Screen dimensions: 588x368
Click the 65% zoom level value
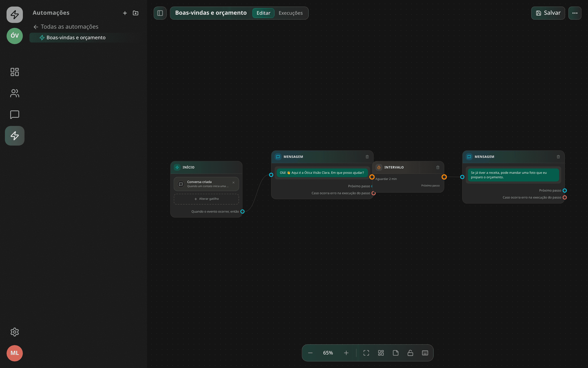point(328,353)
